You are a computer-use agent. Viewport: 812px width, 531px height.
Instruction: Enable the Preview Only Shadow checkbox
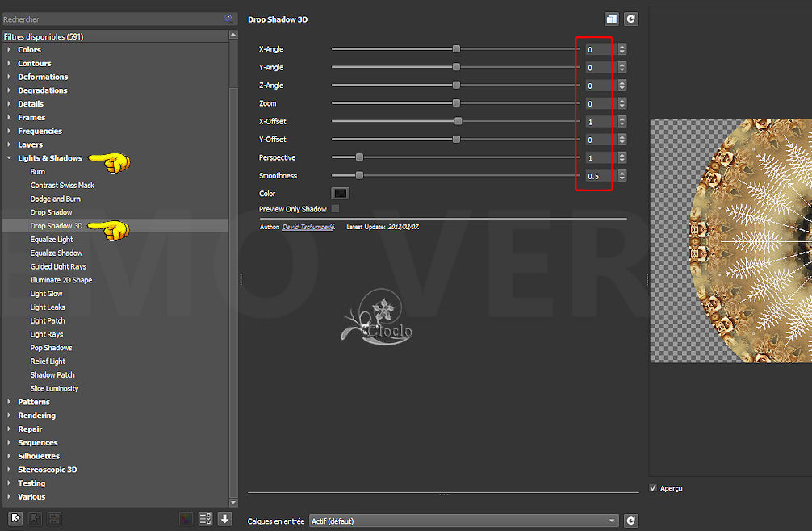click(x=335, y=209)
